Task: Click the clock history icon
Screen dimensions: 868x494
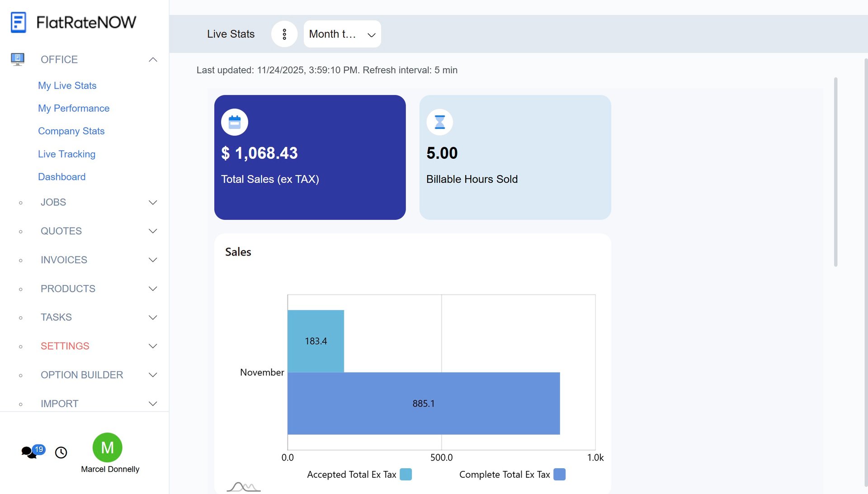Action: click(61, 452)
